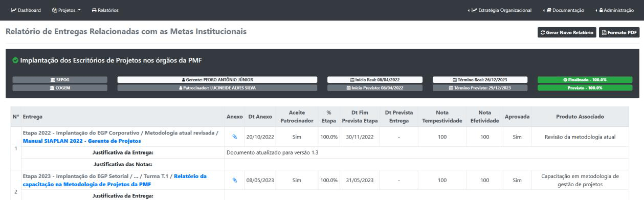Click the Aprovada column header
The width and height of the screenshot is (644, 200).
517,117
